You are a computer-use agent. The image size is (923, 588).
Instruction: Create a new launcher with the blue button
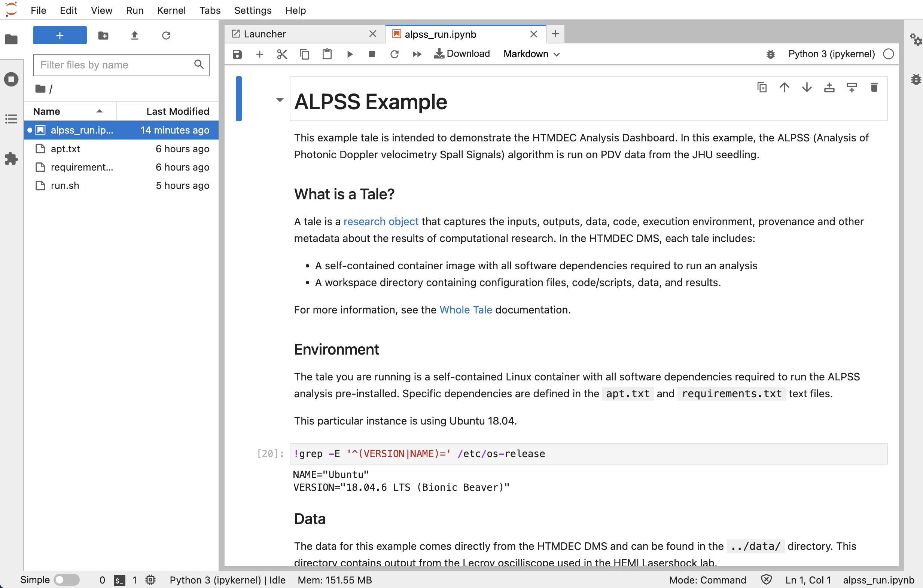coord(60,35)
